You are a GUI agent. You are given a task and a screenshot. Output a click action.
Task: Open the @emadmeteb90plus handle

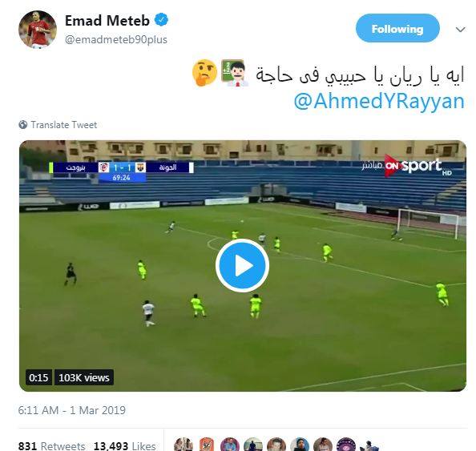116,40
